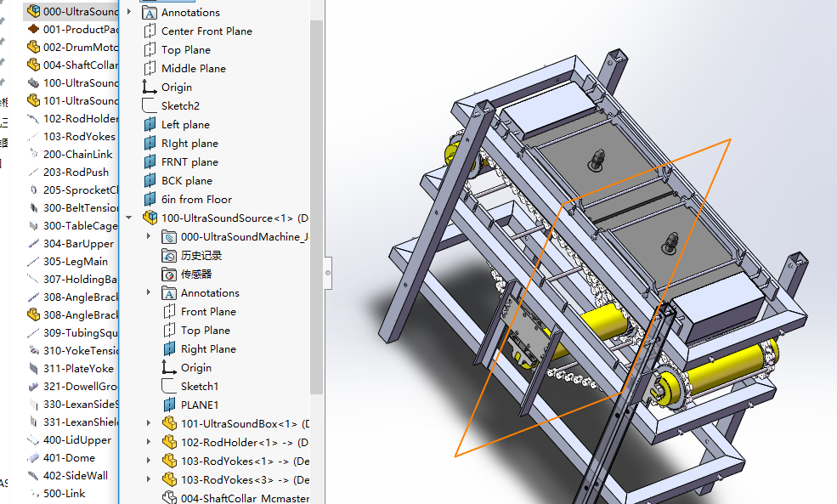This screenshot has width=837, height=504.
Task: Open 102-RodHolder in the file list
Action: [81, 118]
